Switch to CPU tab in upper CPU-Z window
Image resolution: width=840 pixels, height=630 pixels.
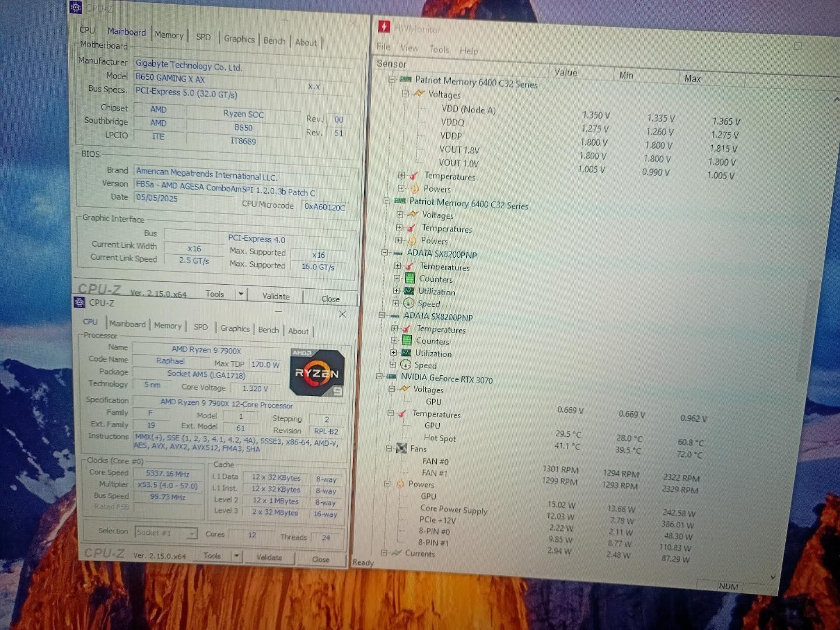click(87, 30)
